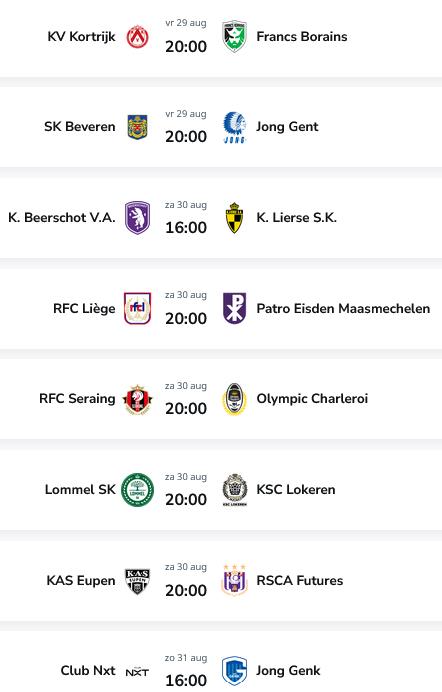Open the KSC Lokeren crest
Viewport: 442px width, 692px height.
[234, 490]
